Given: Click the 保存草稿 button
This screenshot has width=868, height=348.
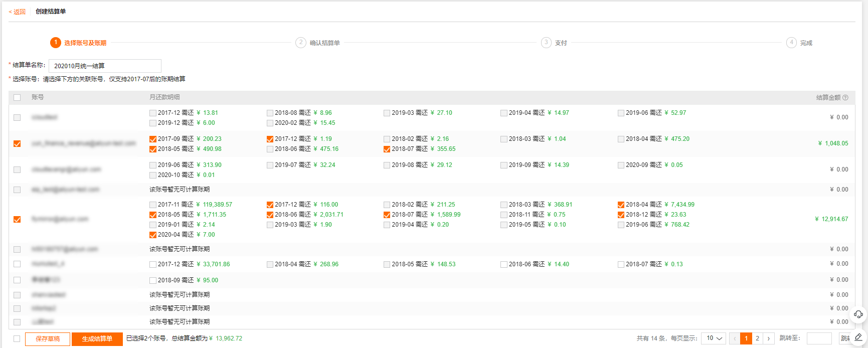Looking at the screenshot, I should 48,339.
